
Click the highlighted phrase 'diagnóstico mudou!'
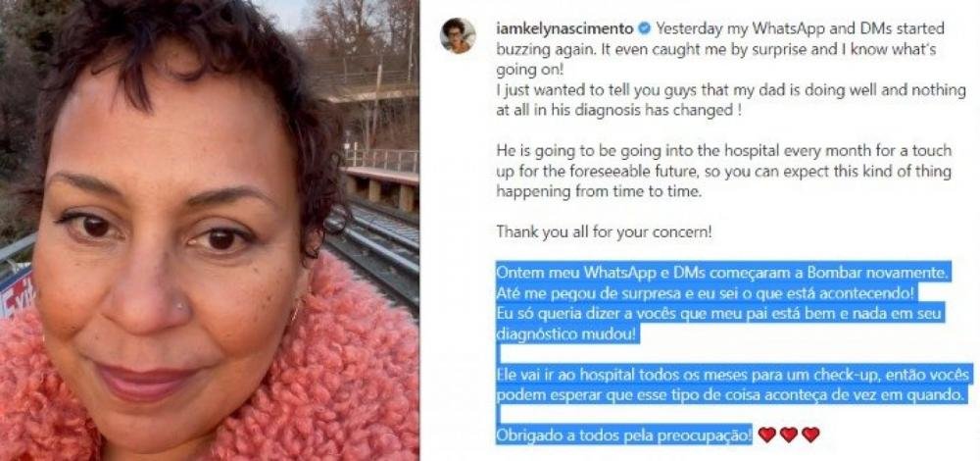pyautogui.click(x=566, y=334)
